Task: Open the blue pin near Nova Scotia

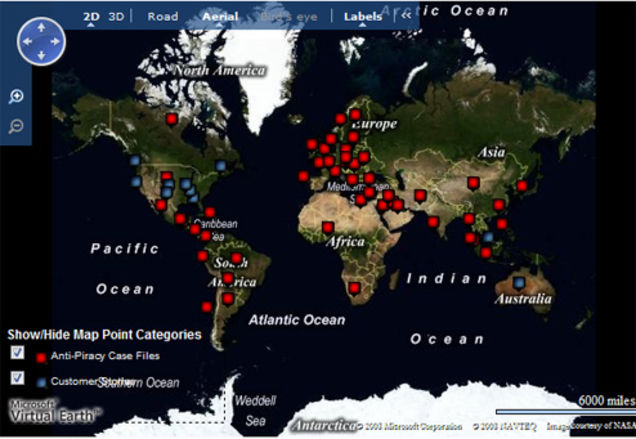Action: click(x=220, y=166)
